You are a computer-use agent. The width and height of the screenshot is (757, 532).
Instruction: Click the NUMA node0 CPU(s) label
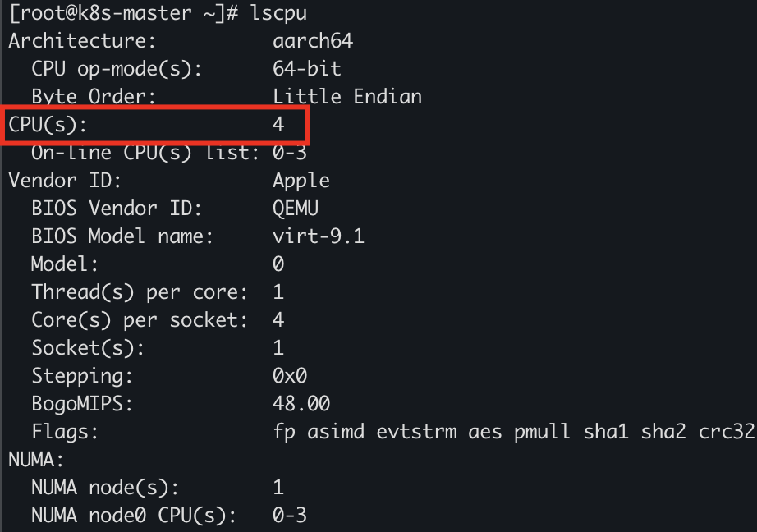[134, 516]
